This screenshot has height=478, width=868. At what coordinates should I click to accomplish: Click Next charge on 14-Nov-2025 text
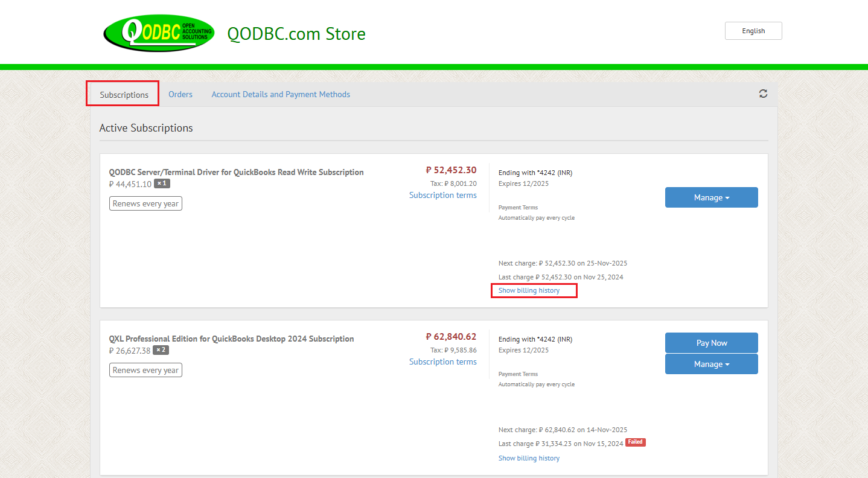(x=563, y=430)
